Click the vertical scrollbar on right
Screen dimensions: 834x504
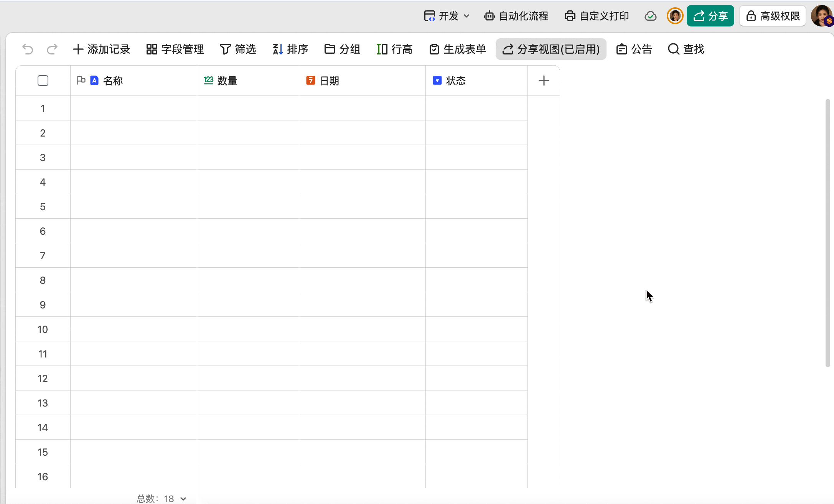827,233
